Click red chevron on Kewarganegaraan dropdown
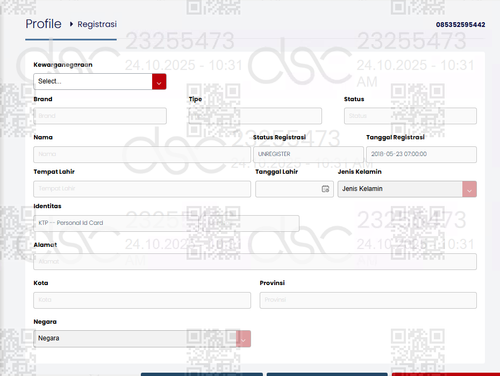The height and width of the screenshot is (376, 500). pos(159,82)
